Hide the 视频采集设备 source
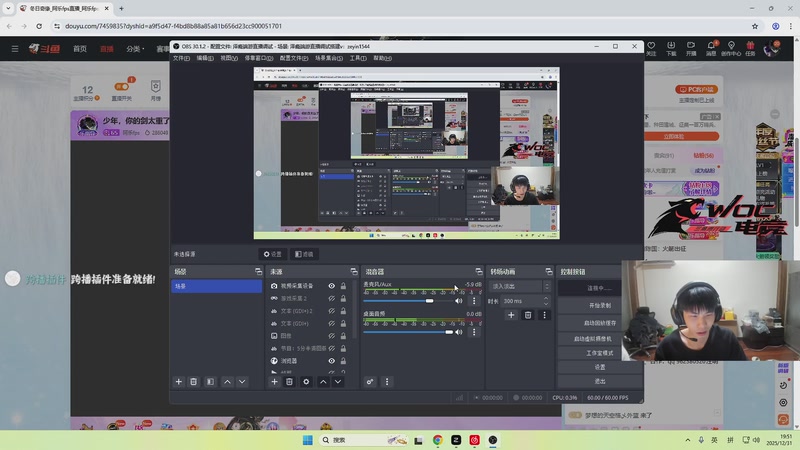The image size is (800, 450). pos(332,286)
